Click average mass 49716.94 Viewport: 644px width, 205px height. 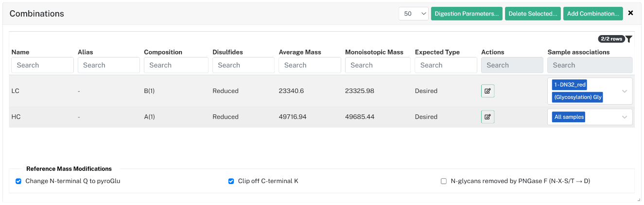tap(293, 117)
